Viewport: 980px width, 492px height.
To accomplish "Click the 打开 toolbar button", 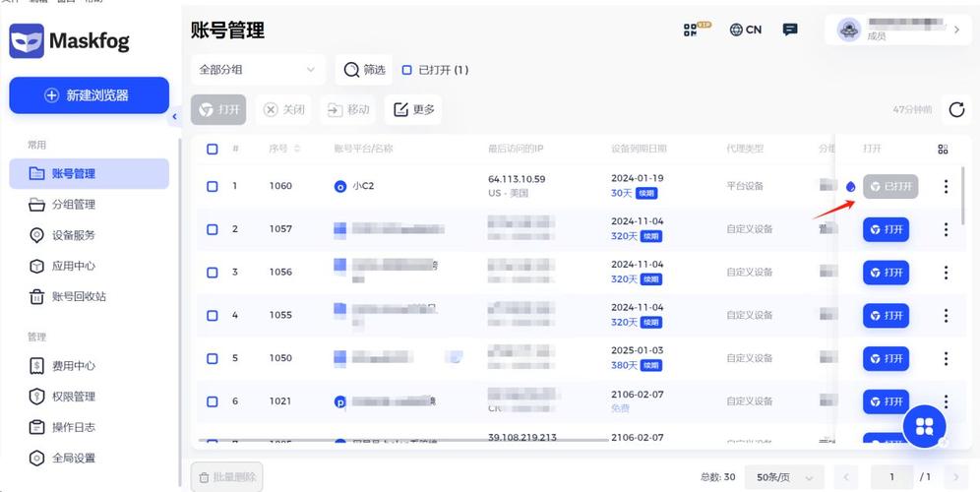I will [218, 110].
